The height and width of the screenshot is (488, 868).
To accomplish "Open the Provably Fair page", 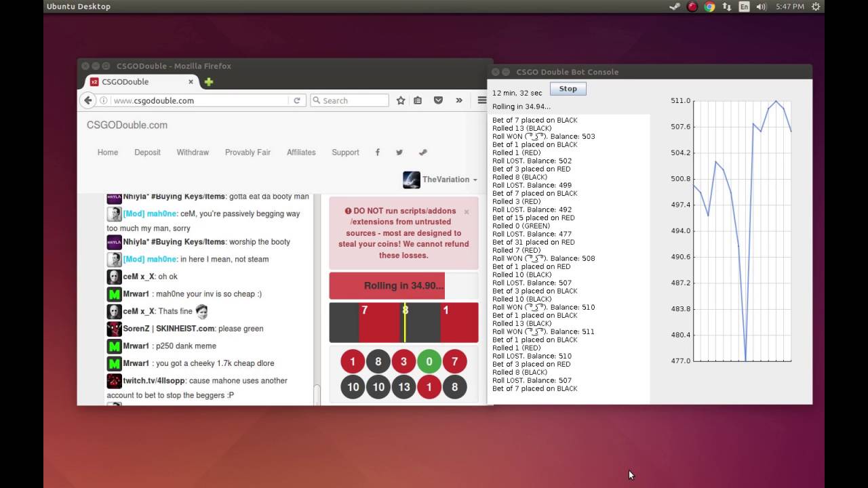I will 248,152.
